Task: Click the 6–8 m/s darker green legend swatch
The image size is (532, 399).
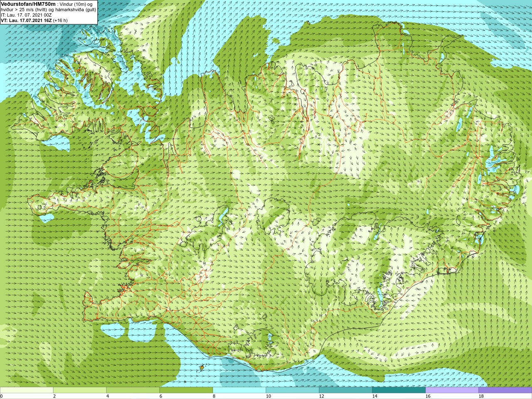Action: pyautogui.click(x=186, y=390)
